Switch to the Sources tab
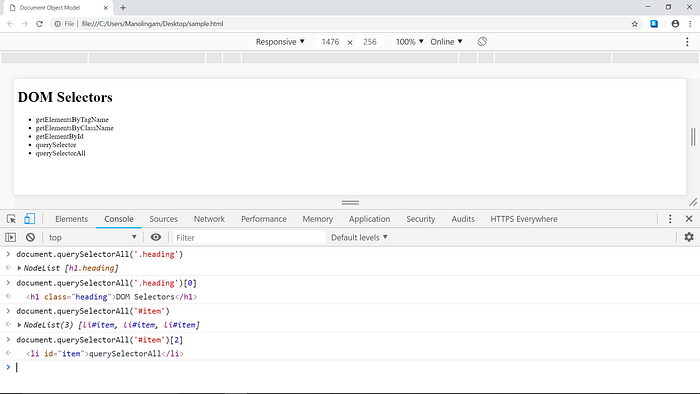Viewport: 700px width, 394px height. 163,219
